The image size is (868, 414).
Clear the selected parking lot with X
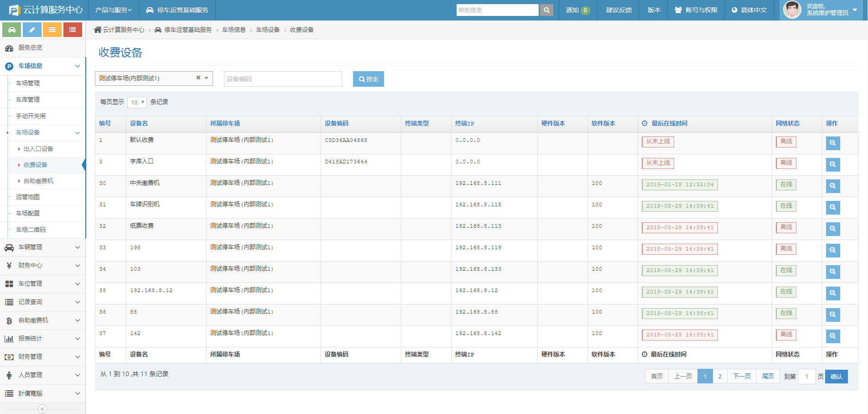198,78
